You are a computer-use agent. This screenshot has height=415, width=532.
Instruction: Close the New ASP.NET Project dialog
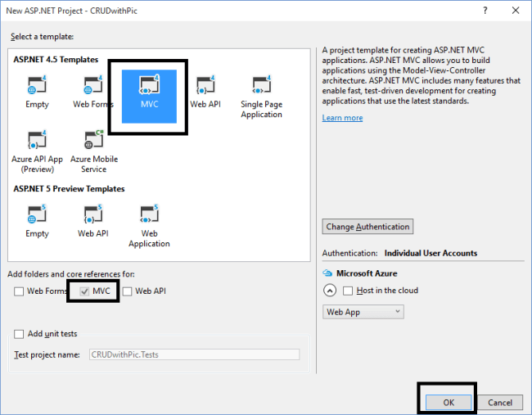click(x=516, y=11)
